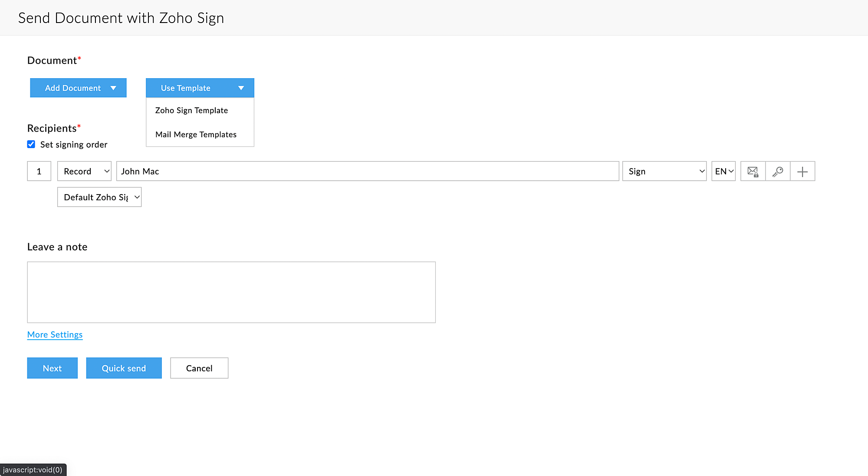Click the private email message icon

(753, 172)
